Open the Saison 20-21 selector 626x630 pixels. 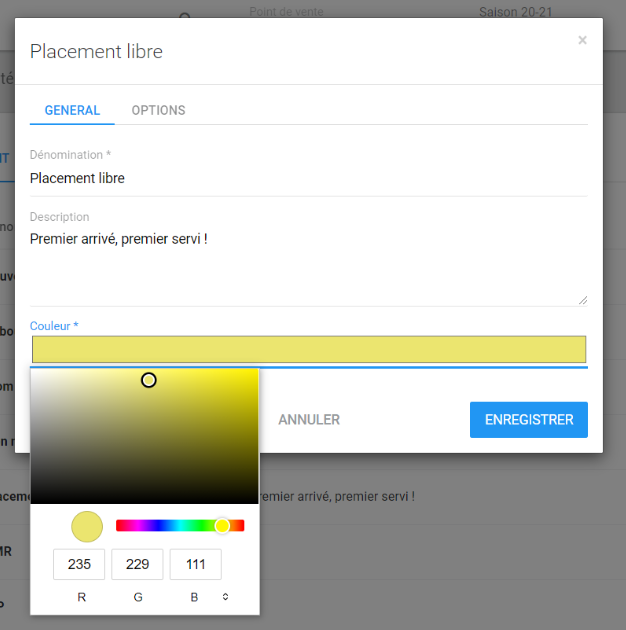(x=517, y=12)
